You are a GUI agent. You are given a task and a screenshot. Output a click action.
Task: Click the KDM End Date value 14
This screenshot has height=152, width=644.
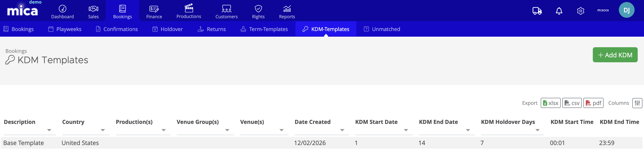pos(422,143)
